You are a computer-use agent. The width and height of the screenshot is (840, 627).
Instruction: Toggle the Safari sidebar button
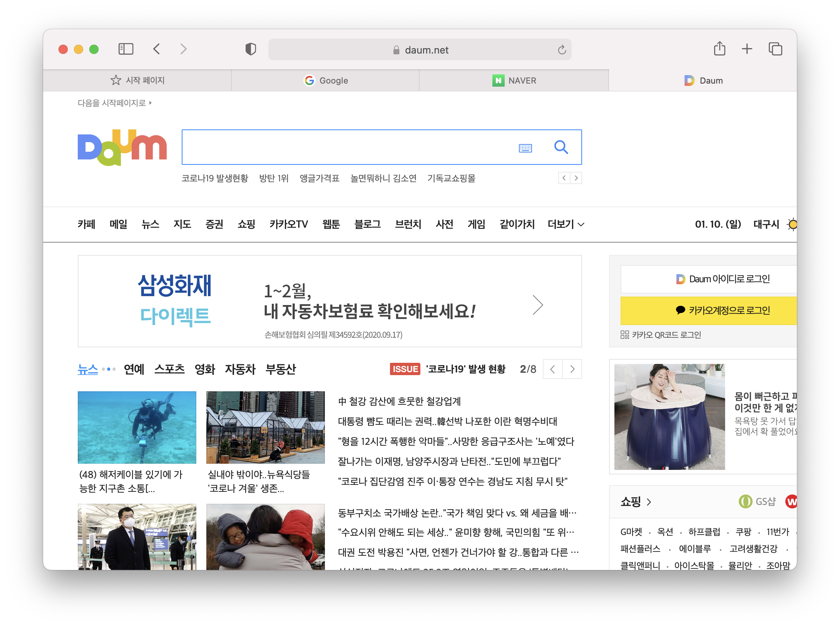click(x=125, y=49)
